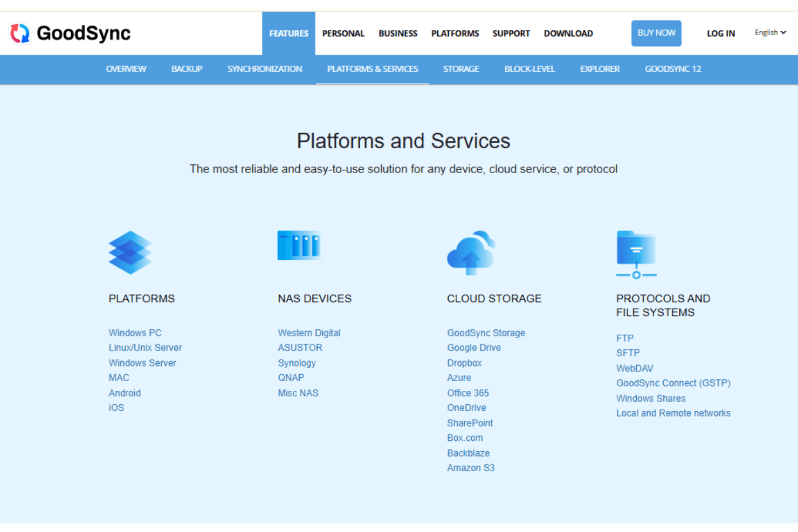The height and width of the screenshot is (532, 798).
Task: Open the Personal menu item
Action: point(343,33)
